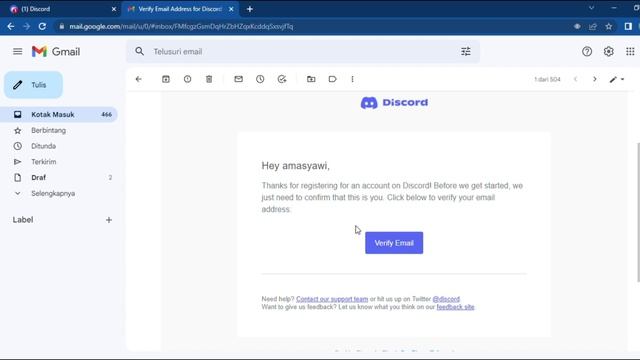Open tab search dropdown chevron

point(591,8)
